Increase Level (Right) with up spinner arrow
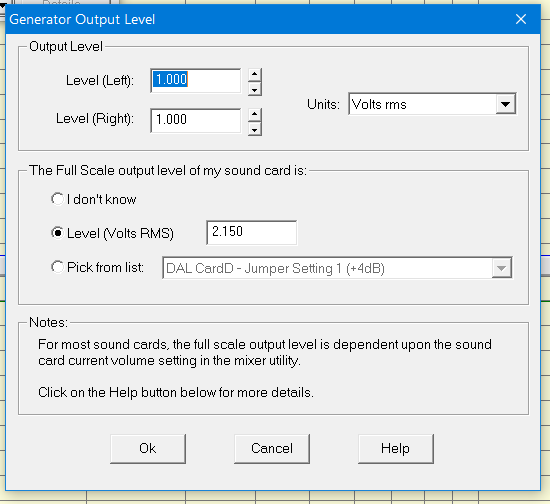550x504 pixels. click(x=255, y=114)
